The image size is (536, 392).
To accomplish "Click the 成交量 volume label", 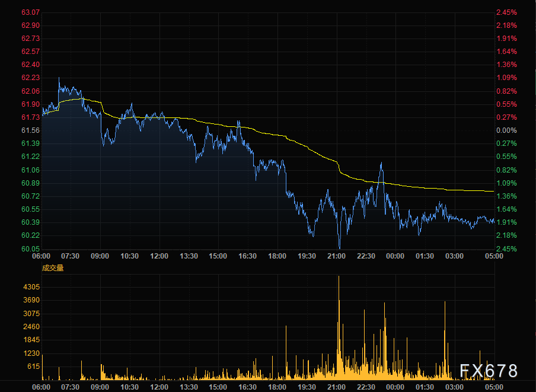I will [x=52, y=267].
